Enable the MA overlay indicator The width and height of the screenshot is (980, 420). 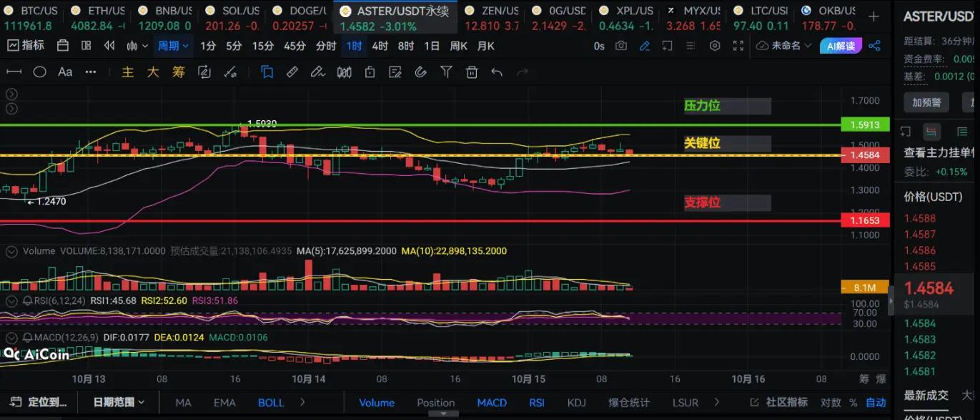coord(184,402)
